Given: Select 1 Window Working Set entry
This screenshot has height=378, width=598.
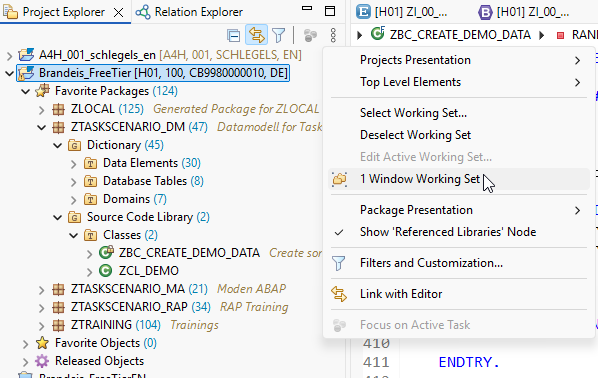Looking at the screenshot, I should click(458, 179).
